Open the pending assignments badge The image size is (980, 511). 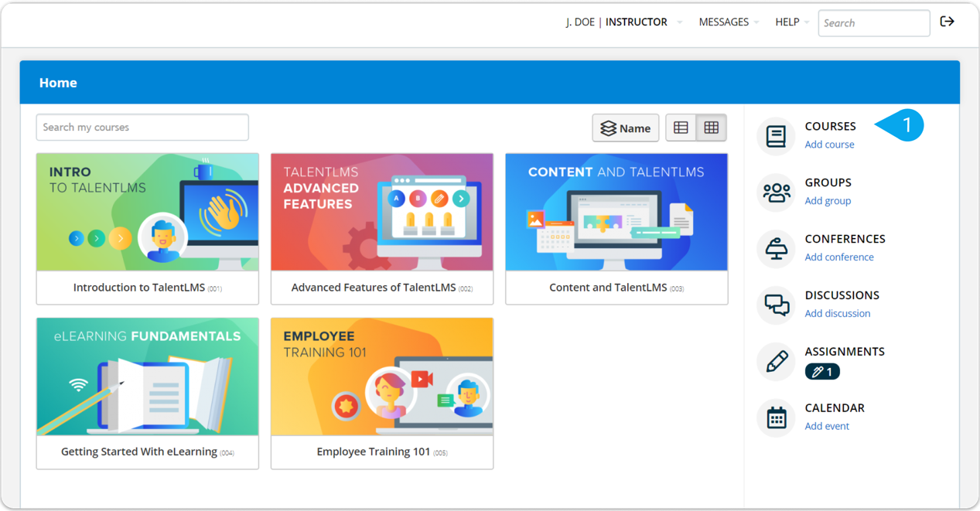coord(822,372)
